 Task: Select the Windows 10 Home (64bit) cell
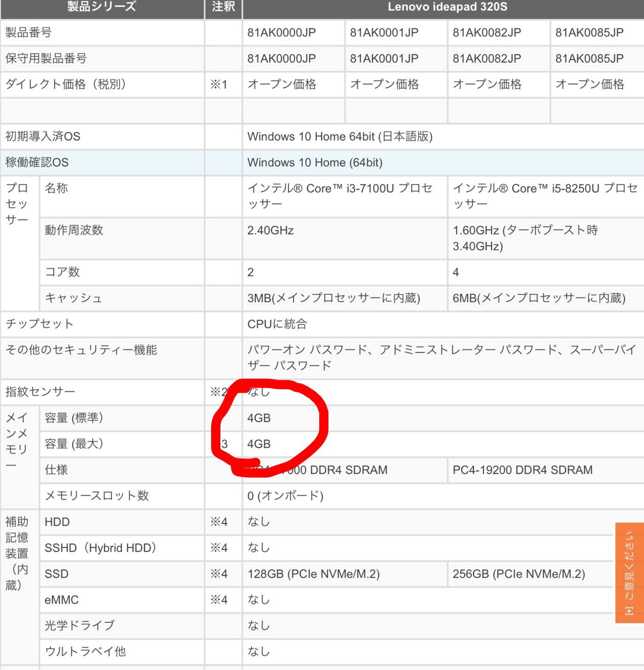tap(315, 162)
